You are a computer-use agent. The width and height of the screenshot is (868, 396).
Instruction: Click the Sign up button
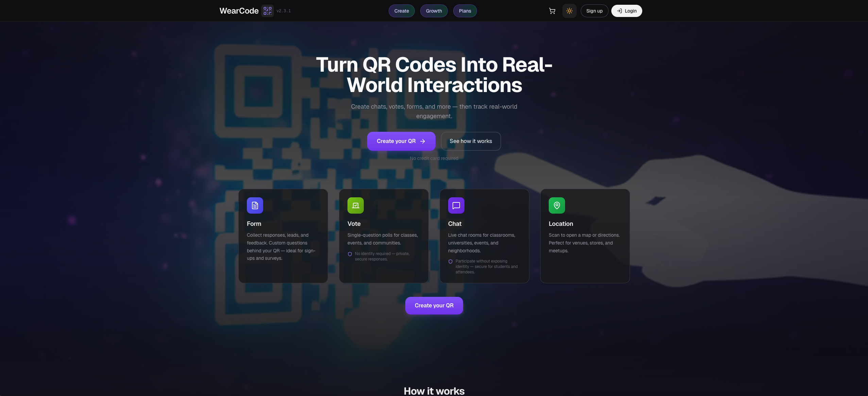click(594, 11)
